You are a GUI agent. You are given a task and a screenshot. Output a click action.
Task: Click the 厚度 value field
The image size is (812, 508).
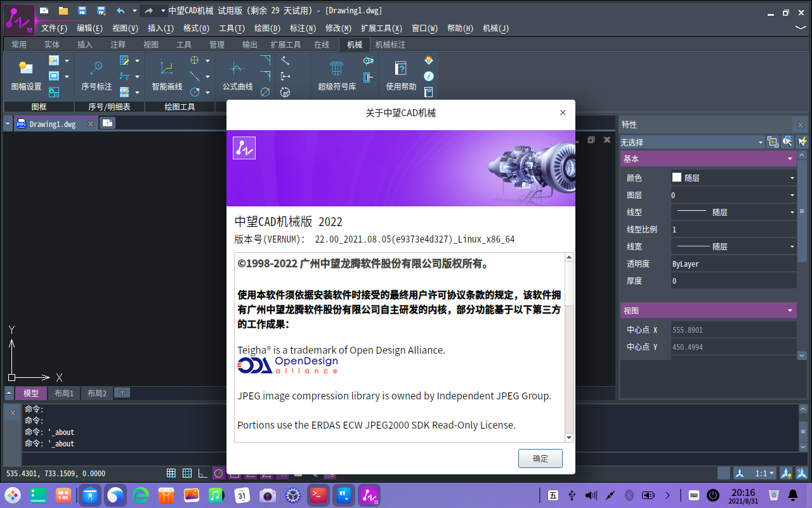(x=733, y=281)
